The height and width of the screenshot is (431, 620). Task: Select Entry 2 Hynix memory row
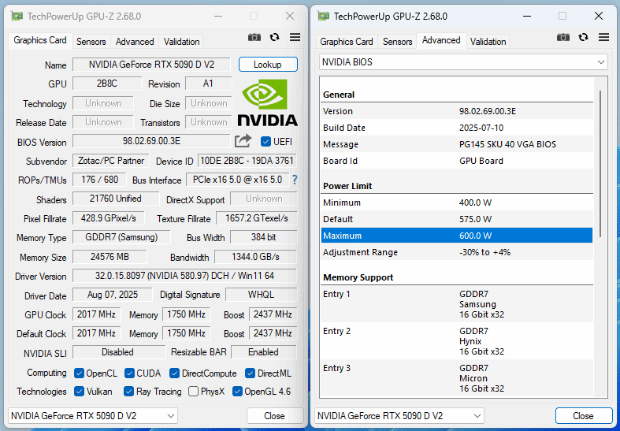(x=457, y=341)
